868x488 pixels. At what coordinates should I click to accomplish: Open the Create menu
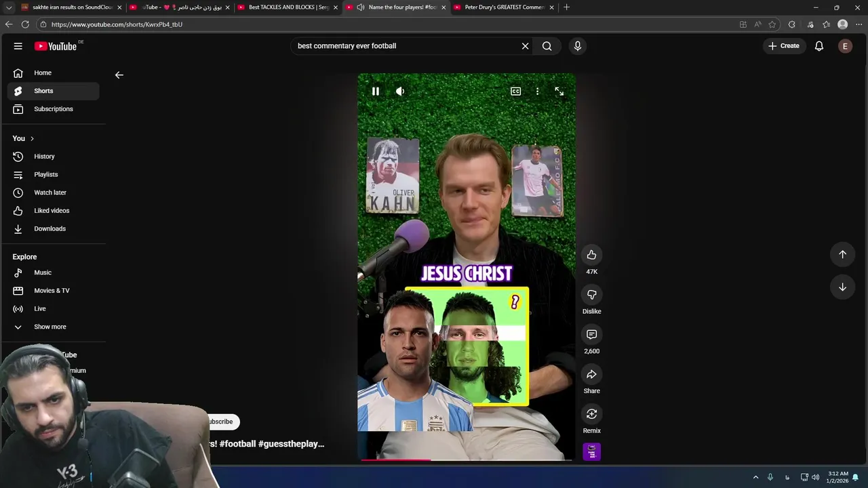pyautogui.click(x=784, y=46)
